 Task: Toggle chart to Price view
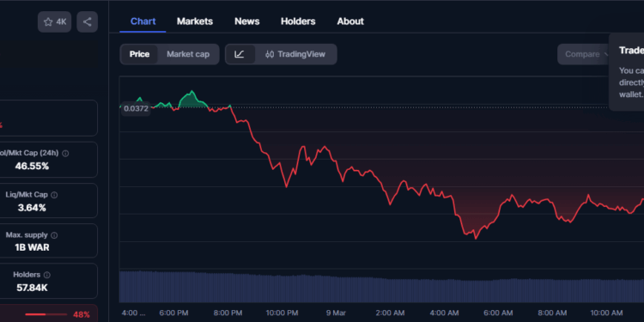(139, 54)
